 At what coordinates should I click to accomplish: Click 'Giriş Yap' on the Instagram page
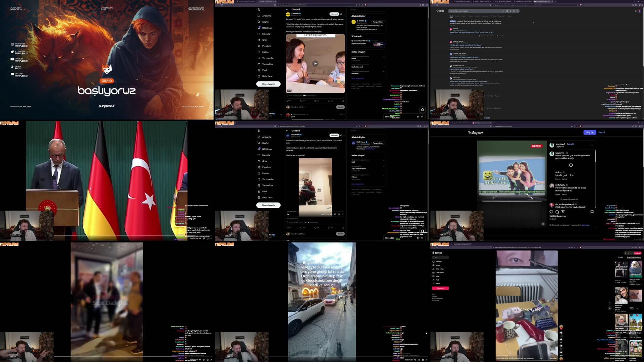589,132
